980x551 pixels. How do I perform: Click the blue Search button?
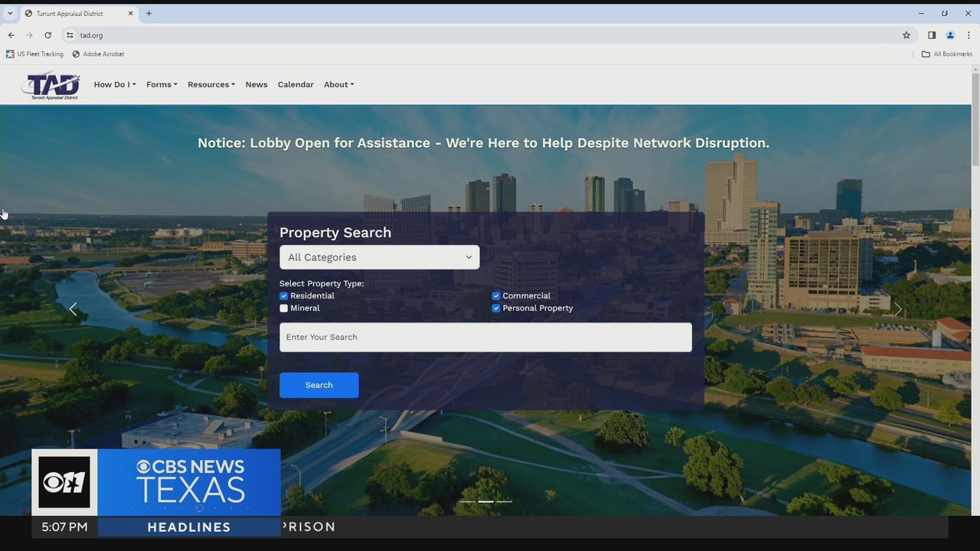pyautogui.click(x=318, y=385)
